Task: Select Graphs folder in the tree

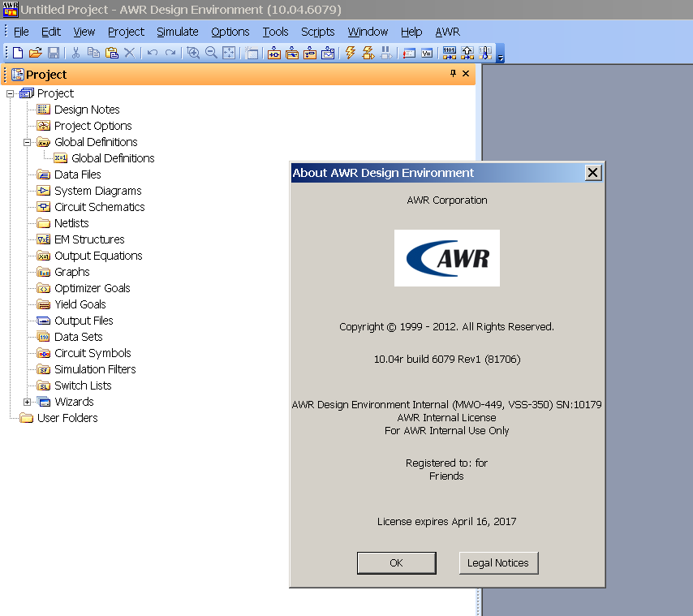Action: click(x=71, y=272)
